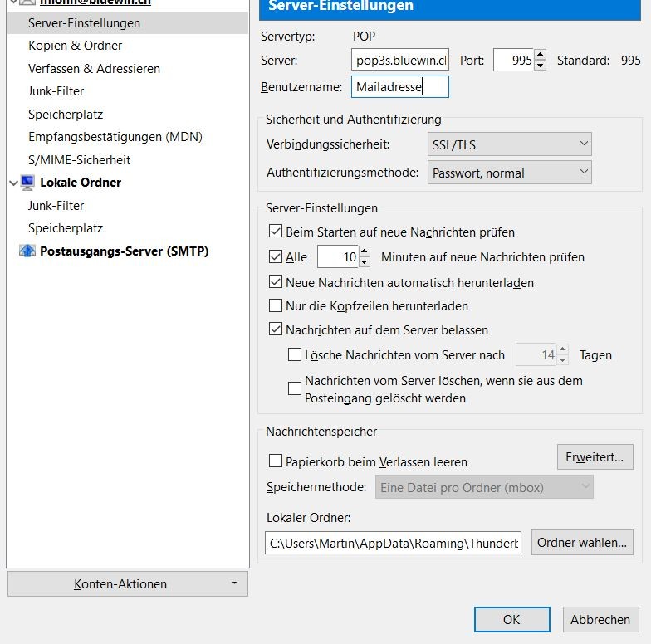Viewport: 651px width, 644px height.
Task: Click the Postausgangs-Server SMTP icon
Action: click(x=27, y=251)
